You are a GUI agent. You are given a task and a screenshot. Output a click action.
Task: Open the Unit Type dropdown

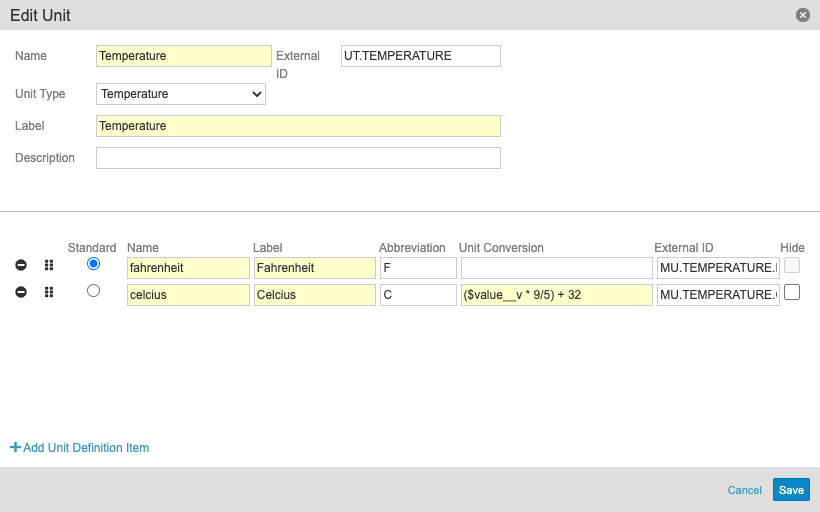coord(181,94)
